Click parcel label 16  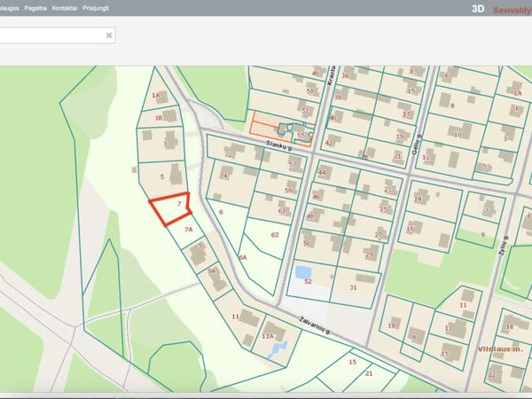pos(411,229)
